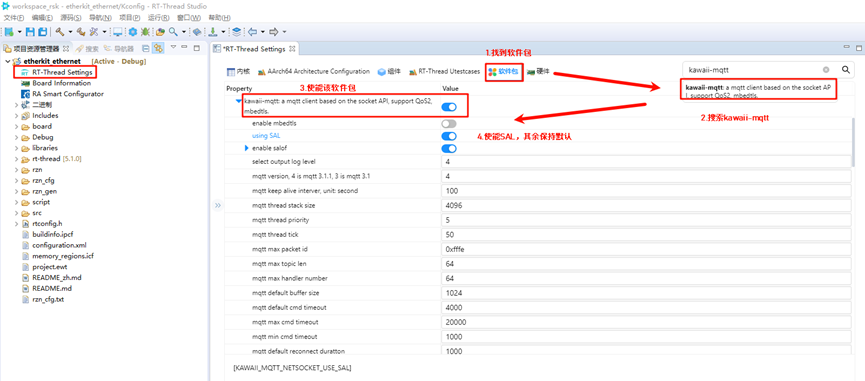Toggle the kawaii-mqtt package switch

(449, 107)
